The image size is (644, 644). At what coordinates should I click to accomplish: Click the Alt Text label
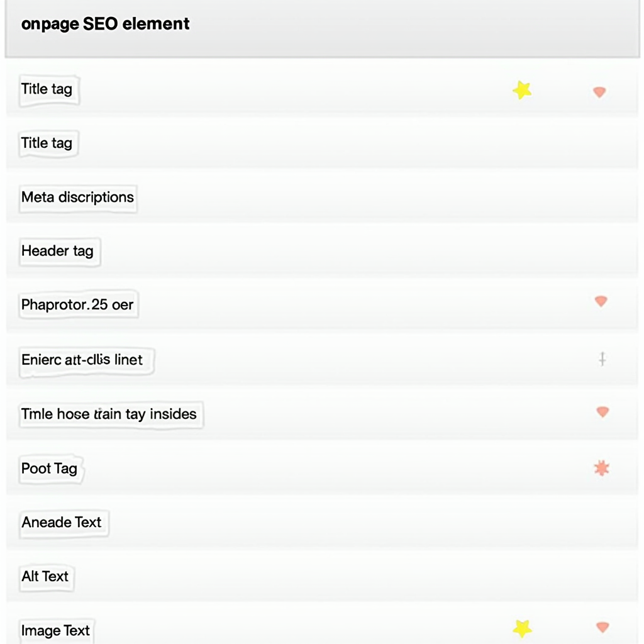(x=46, y=577)
